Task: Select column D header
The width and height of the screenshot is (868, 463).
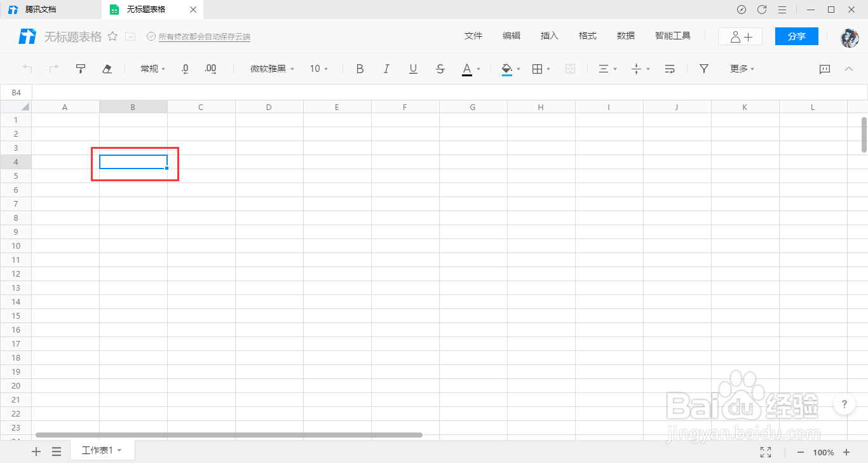Action: pos(269,107)
